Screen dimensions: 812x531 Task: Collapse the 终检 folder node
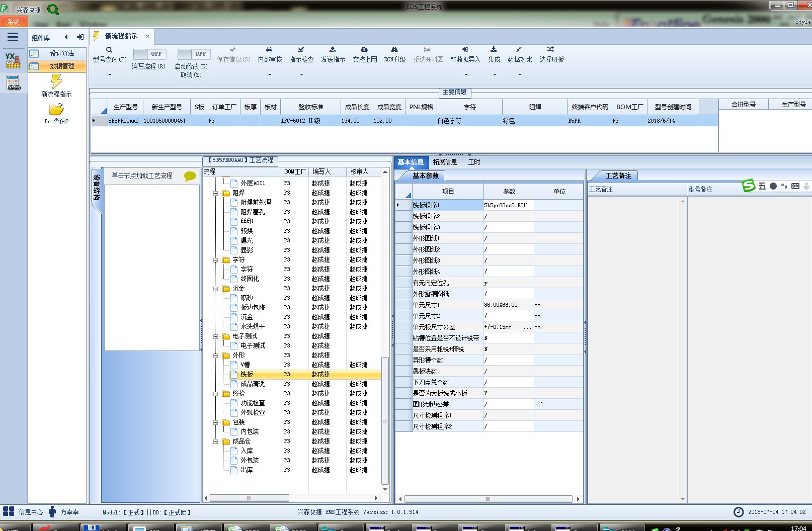coord(216,394)
